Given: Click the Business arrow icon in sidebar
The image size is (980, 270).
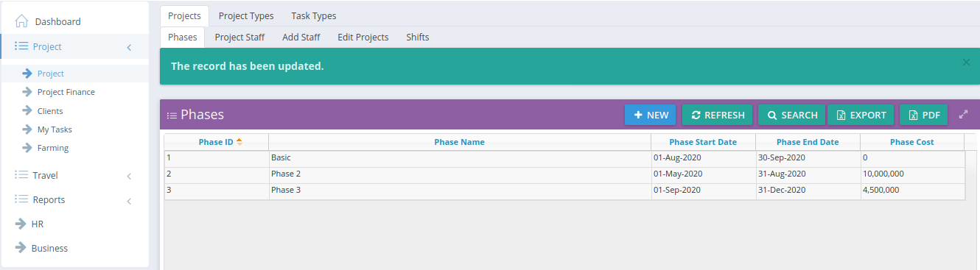Looking at the screenshot, I should (21, 248).
